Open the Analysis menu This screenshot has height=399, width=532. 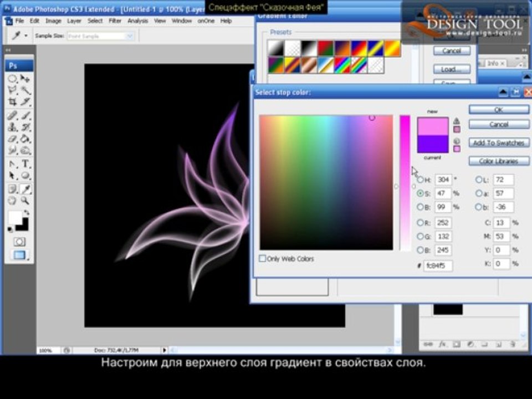coord(137,21)
